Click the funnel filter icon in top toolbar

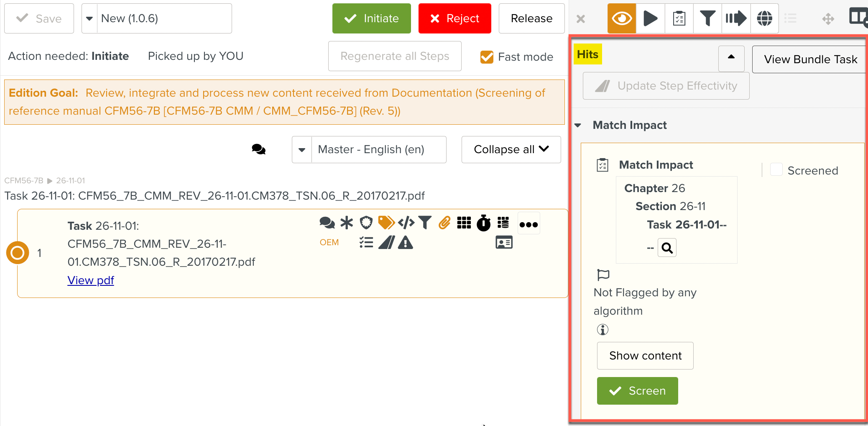(x=707, y=18)
